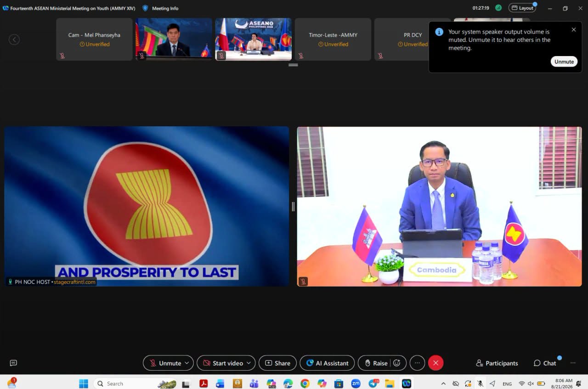Click the meeting timer 01:27:19
588x389 pixels.
pos(481,8)
